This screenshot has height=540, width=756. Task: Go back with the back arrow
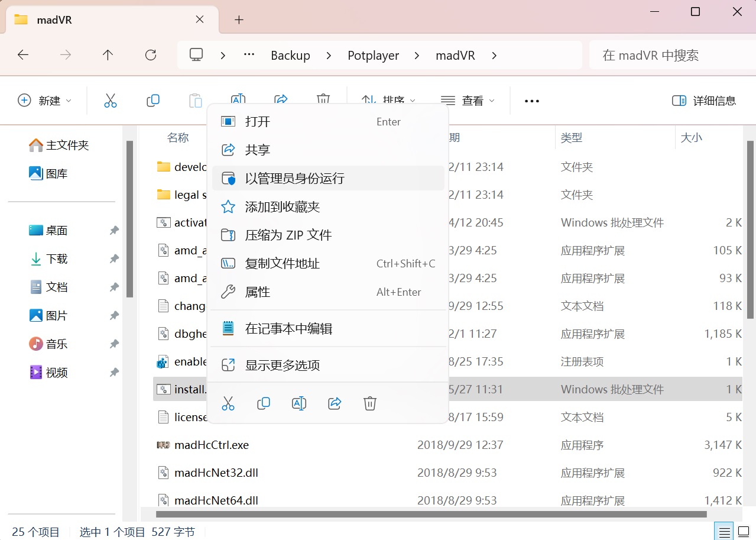23,55
